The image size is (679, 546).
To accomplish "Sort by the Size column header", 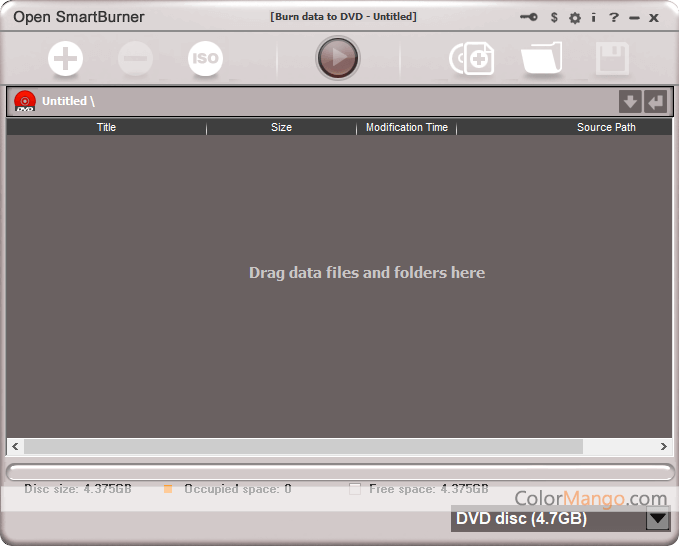I will tap(281, 127).
